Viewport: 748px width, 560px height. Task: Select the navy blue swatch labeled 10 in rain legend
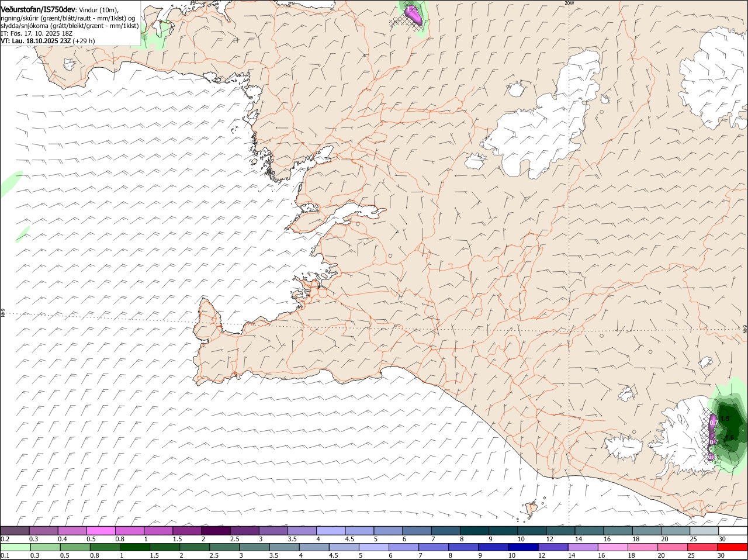522,547
